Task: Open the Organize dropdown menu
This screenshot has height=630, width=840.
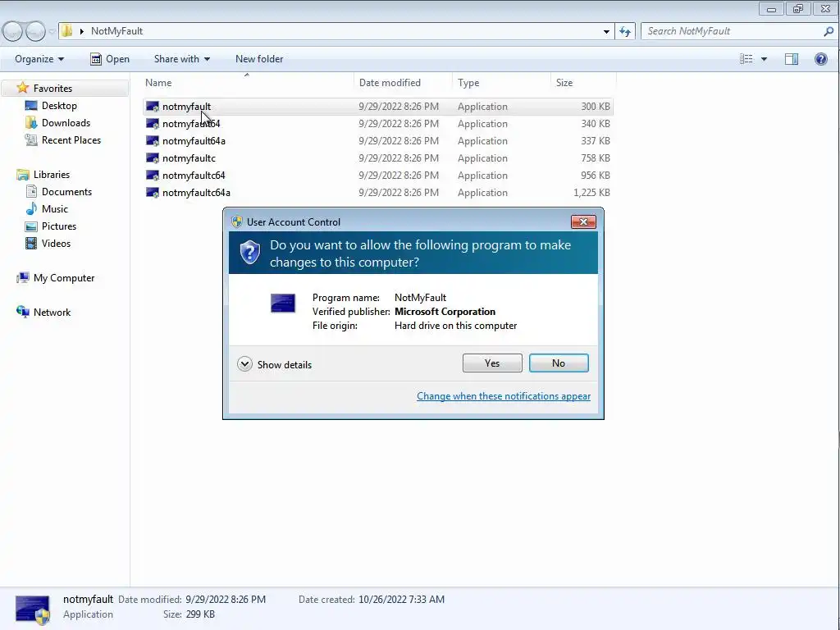Action: (x=39, y=59)
